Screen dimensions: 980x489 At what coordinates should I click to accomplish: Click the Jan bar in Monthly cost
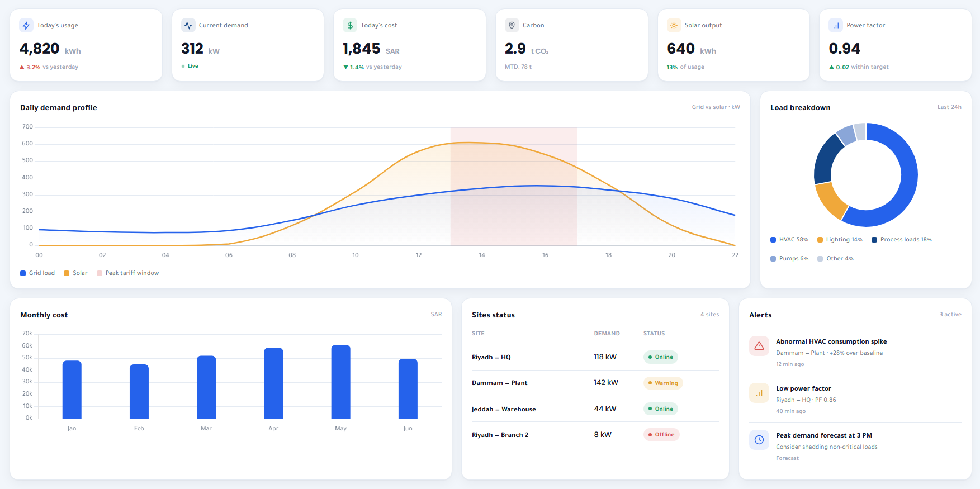pyautogui.click(x=72, y=390)
